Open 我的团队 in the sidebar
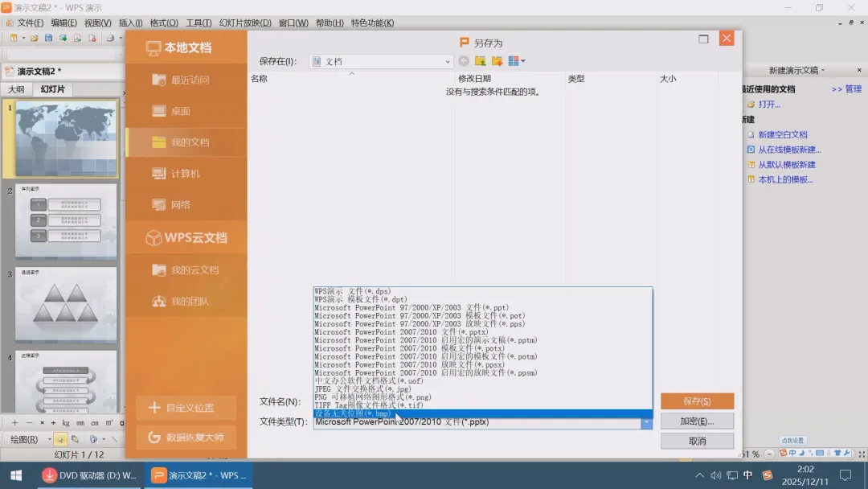The width and height of the screenshot is (868, 489). click(x=186, y=302)
